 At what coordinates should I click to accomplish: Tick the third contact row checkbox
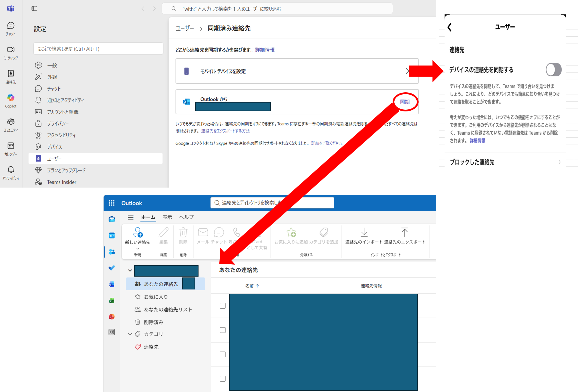point(222,354)
